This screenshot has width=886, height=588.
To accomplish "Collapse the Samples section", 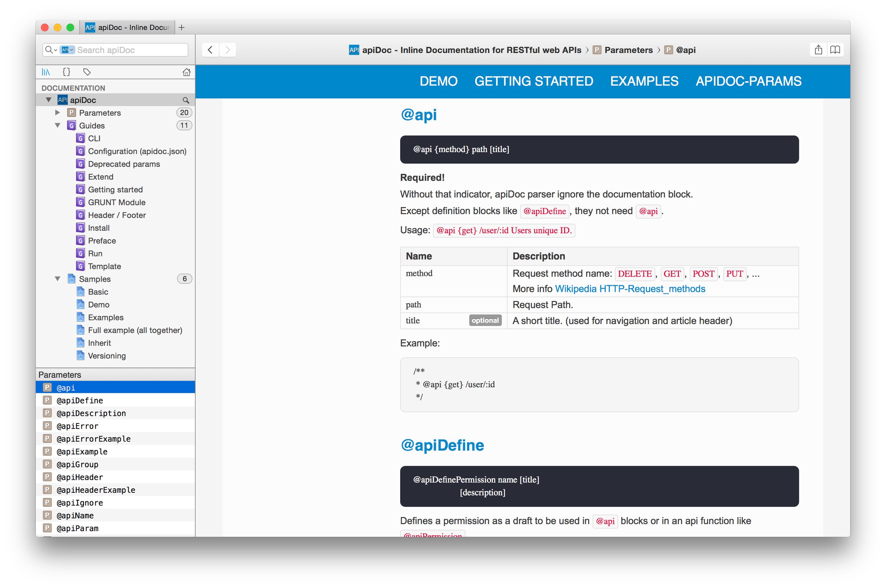I will 57,279.
